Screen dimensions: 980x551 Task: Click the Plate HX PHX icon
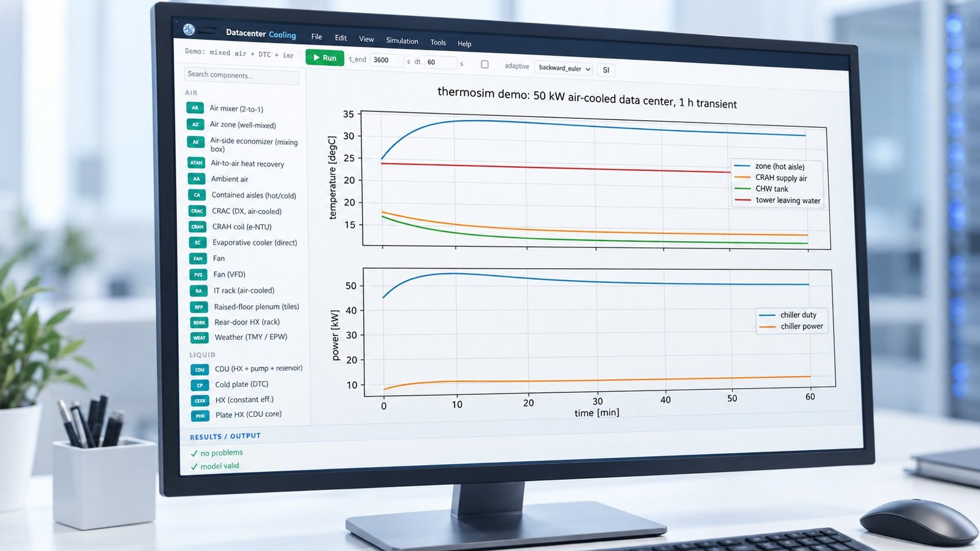(200, 416)
